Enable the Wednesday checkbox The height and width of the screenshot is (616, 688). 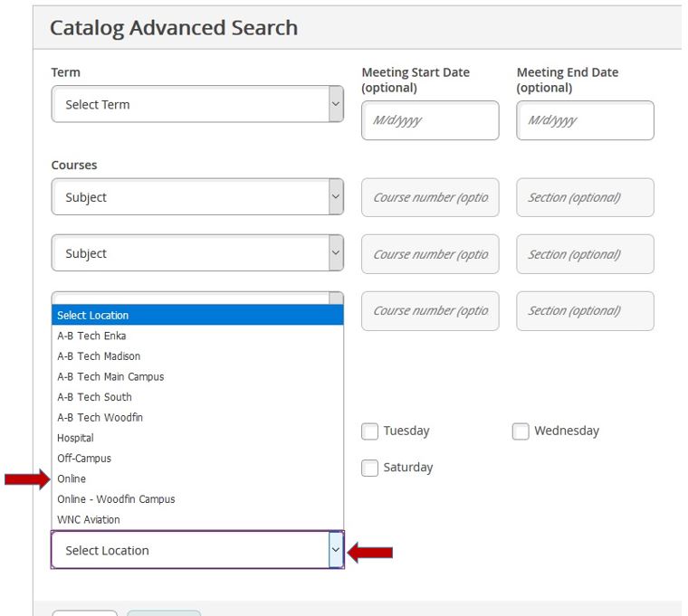point(521,431)
